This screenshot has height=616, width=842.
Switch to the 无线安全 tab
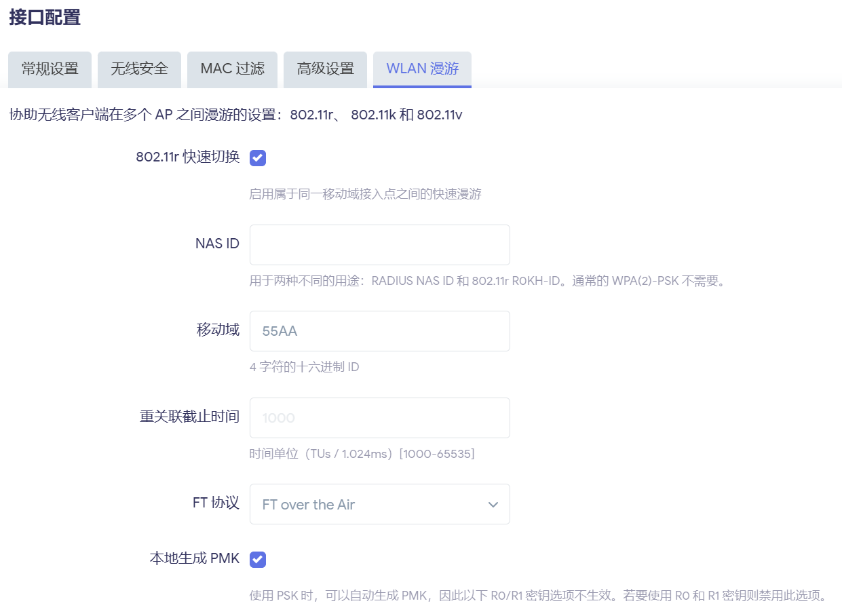coord(139,69)
